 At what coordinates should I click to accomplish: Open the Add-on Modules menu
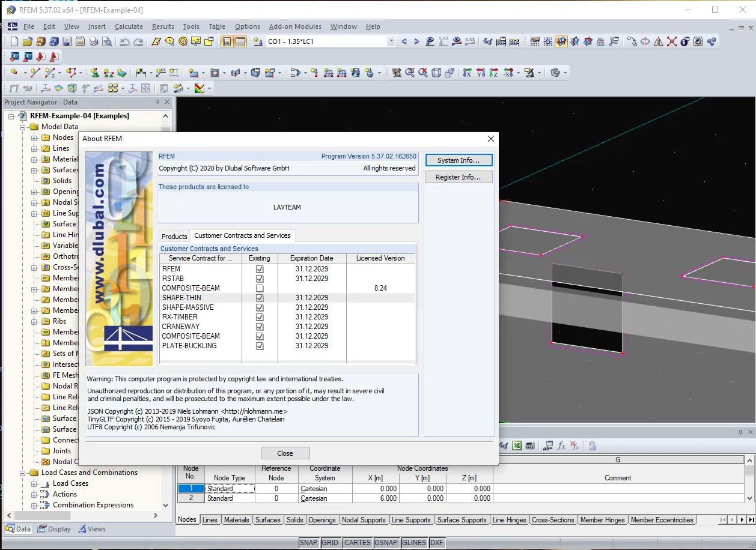pyautogui.click(x=295, y=26)
